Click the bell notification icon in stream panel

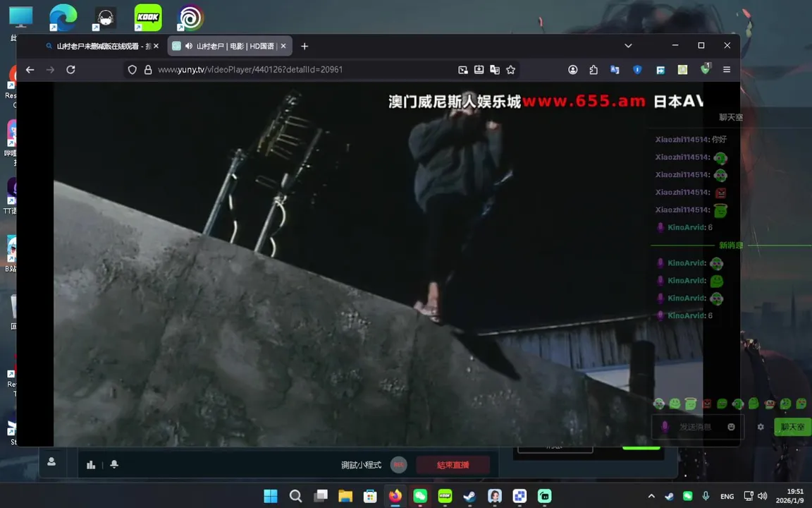(x=114, y=464)
